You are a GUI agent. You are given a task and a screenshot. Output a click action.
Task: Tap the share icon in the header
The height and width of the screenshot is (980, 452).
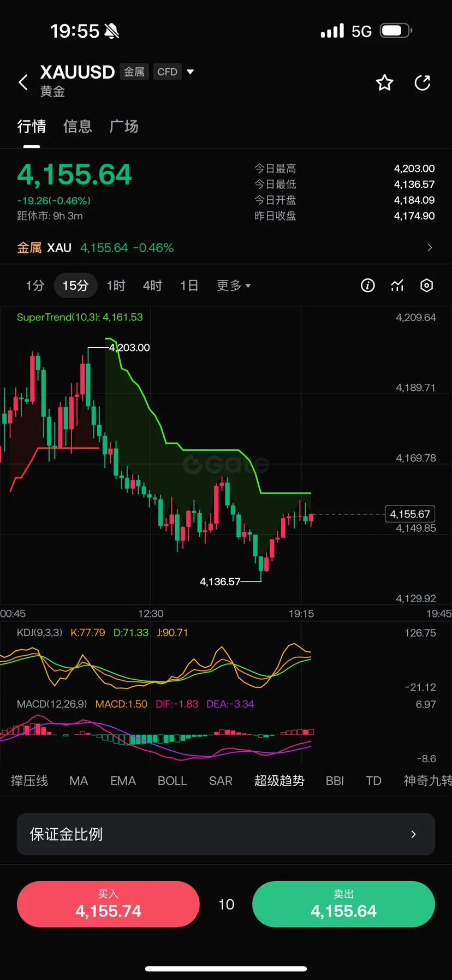[423, 83]
